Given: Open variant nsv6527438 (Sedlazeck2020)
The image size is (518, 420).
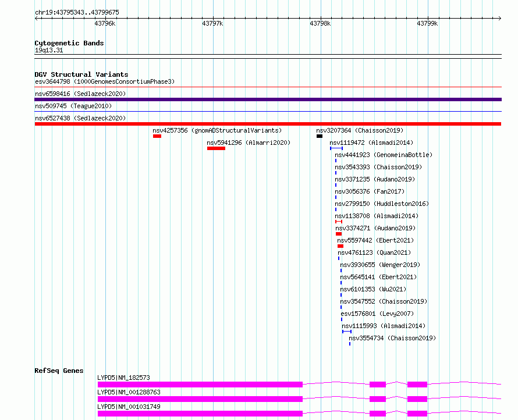Looking at the screenshot, I should (x=80, y=118).
